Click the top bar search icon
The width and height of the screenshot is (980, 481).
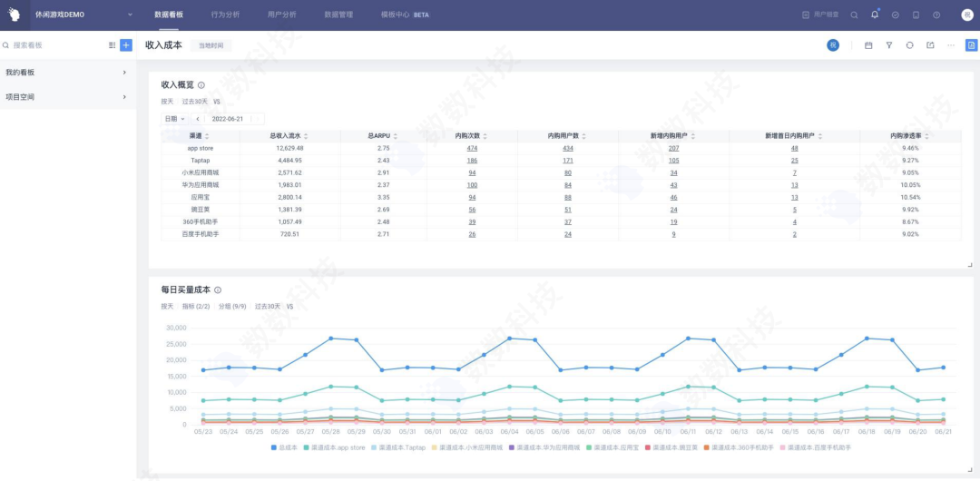coord(855,15)
